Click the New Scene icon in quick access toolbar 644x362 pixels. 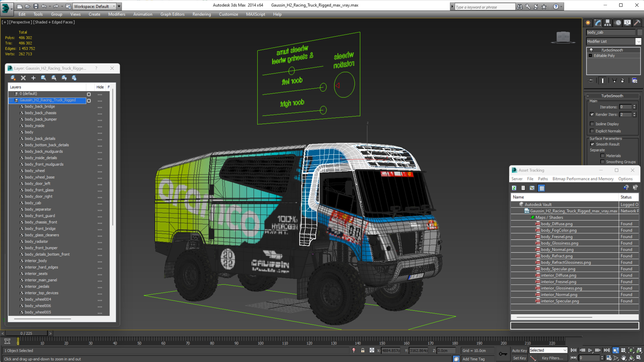coord(19,6)
